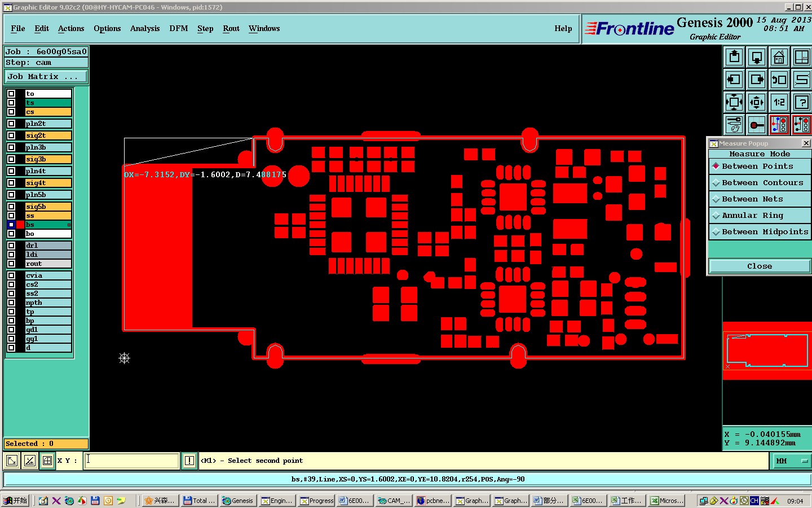The height and width of the screenshot is (508, 812).
Task: Click the exclamation mark icon
Action: 189,461
